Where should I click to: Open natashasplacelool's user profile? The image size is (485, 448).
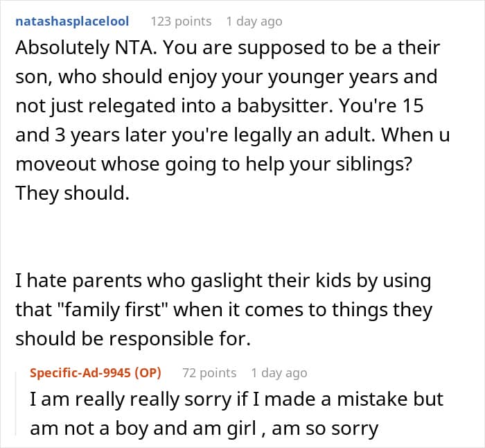[72, 21]
